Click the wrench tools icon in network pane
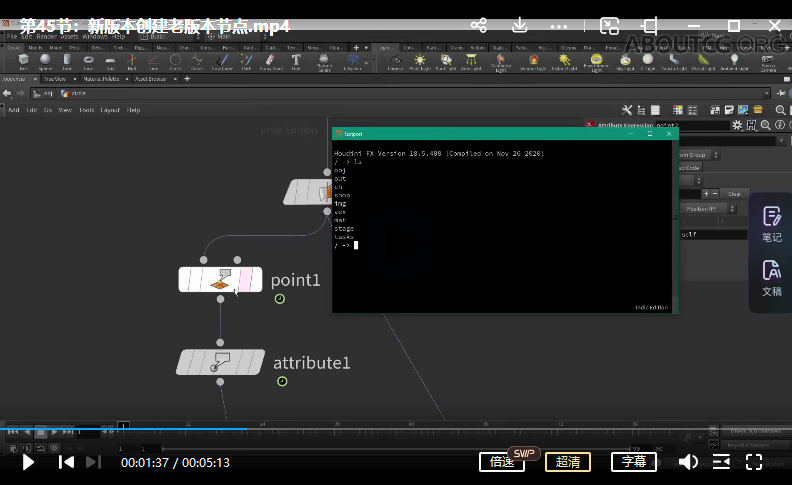 (x=627, y=110)
